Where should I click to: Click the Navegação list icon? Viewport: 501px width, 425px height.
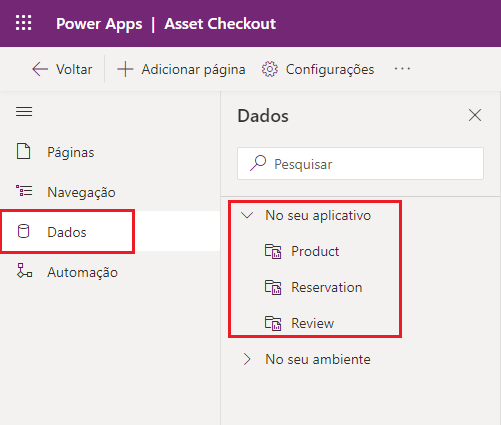(x=24, y=191)
